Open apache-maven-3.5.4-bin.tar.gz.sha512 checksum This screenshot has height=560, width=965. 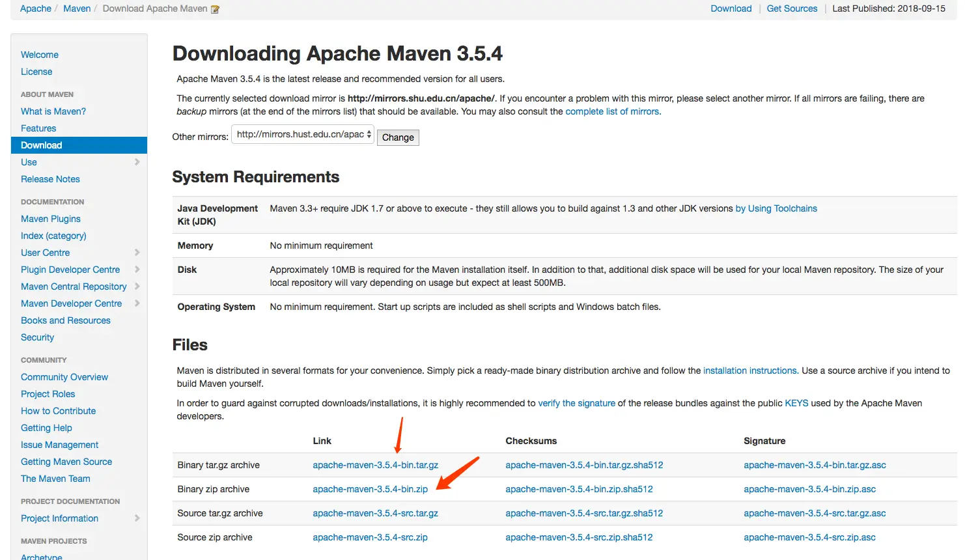pos(584,465)
